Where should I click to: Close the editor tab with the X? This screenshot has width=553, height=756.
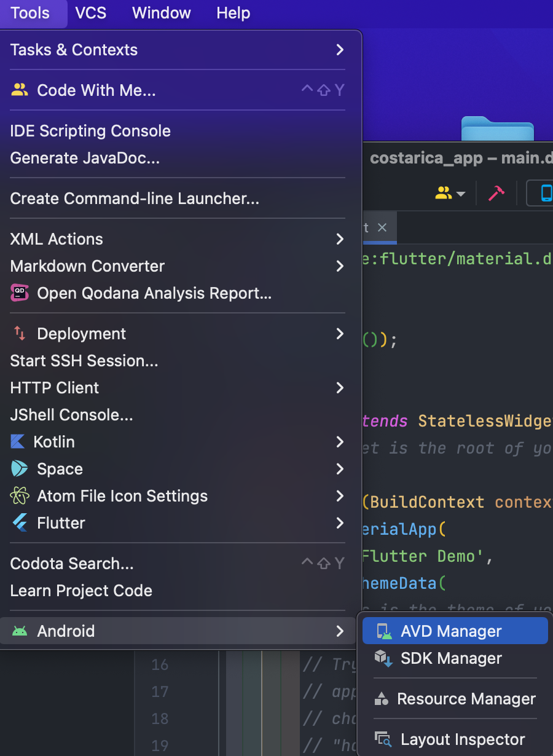[382, 227]
